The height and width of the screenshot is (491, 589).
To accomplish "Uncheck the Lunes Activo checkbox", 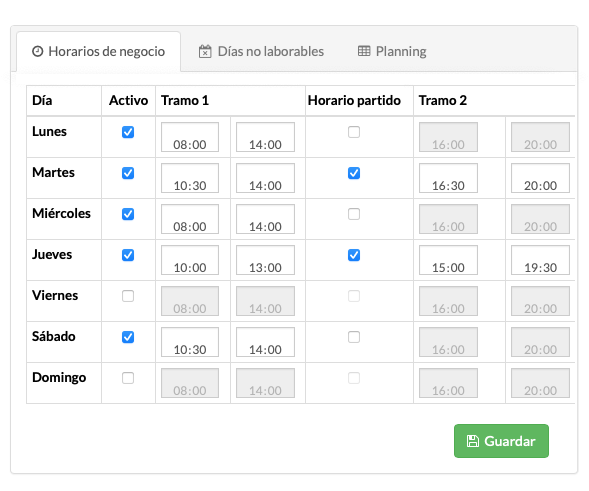I will pos(128,132).
